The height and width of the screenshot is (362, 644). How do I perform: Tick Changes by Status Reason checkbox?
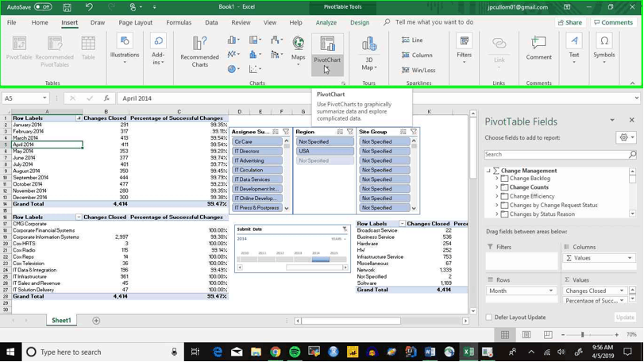[x=504, y=214]
